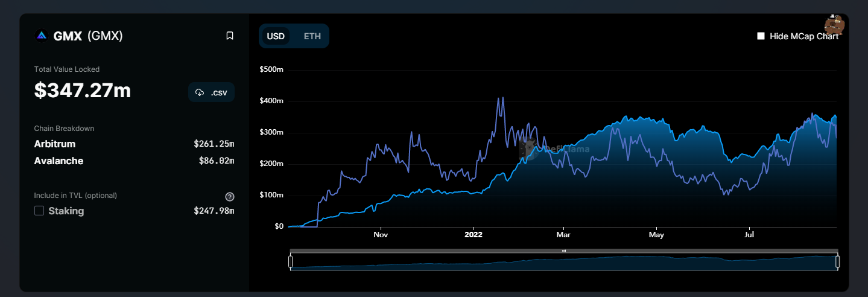Click the Chain Breakdown heading
This screenshot has width=868, height=297.
click(x=64, y=129)
